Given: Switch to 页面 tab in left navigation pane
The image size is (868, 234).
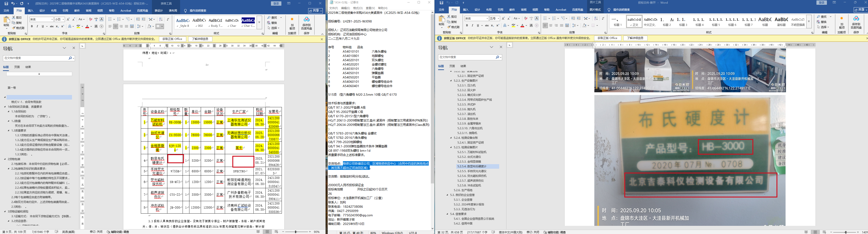Looking at the screenshot, I should tap(17, 67).
